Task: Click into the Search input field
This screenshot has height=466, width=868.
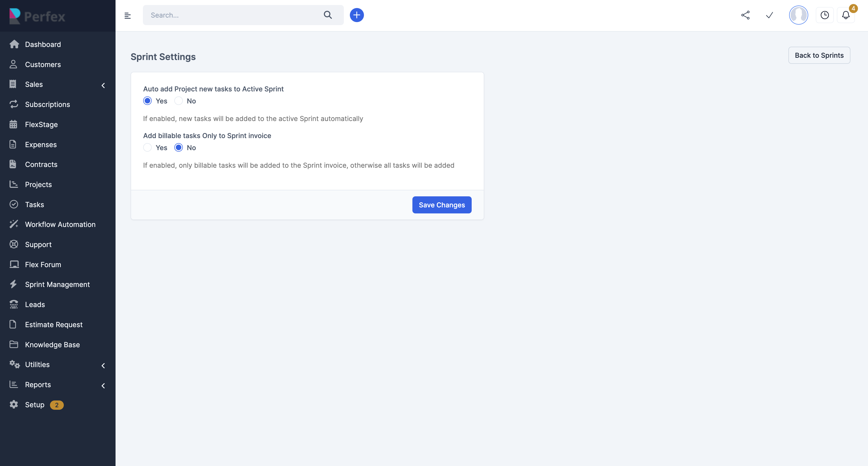Action: 233,15
